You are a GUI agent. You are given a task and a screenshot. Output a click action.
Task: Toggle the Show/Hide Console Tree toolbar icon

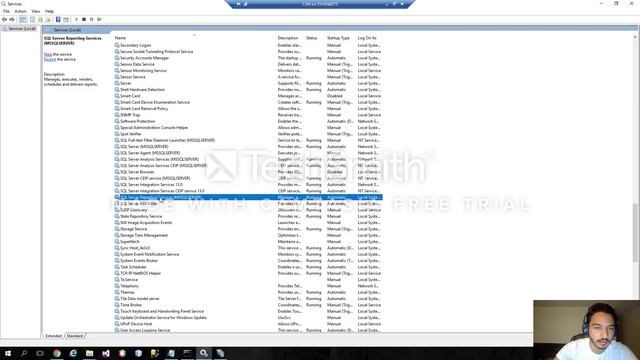pos(23,19)
